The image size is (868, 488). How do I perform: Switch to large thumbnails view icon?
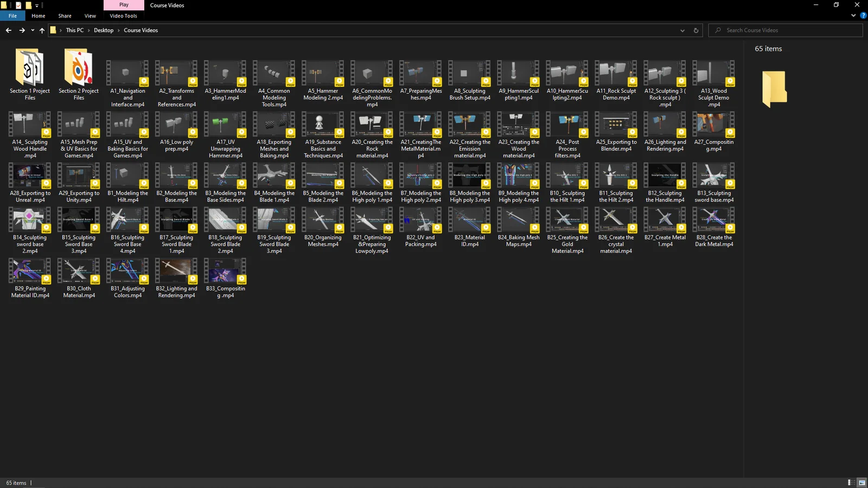tap(861, 483)
